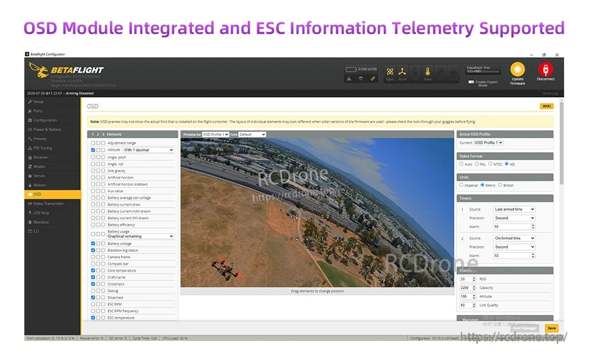589x364 pixels.
Task: Select Imperial units radio button
Action: [461, 185]
